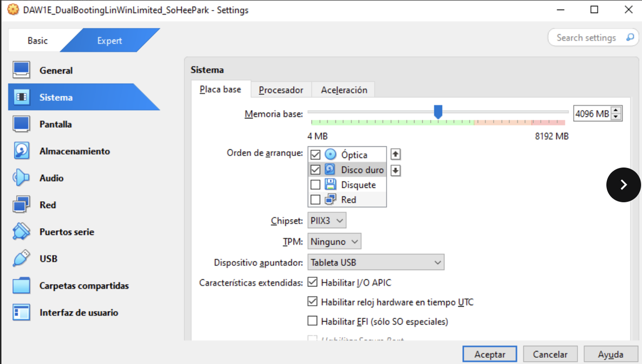This screenshot has width=642, height=364.
Task: Select the Puertos serie label
Action: point(67,232)
